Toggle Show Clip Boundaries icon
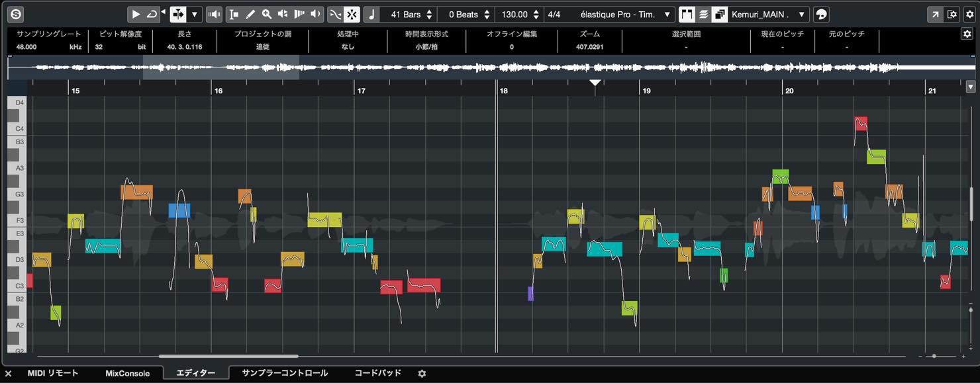The height and width of the screenshot is (383, 980). point(687,14)
